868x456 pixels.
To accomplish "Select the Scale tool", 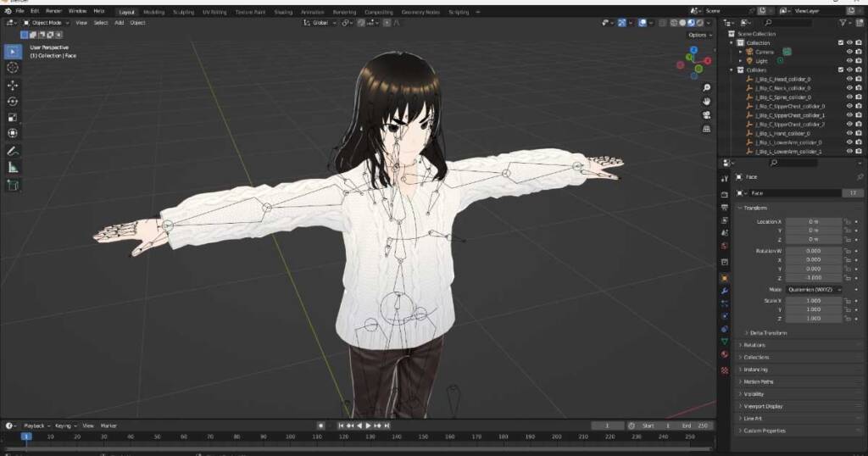I will 12,117.
